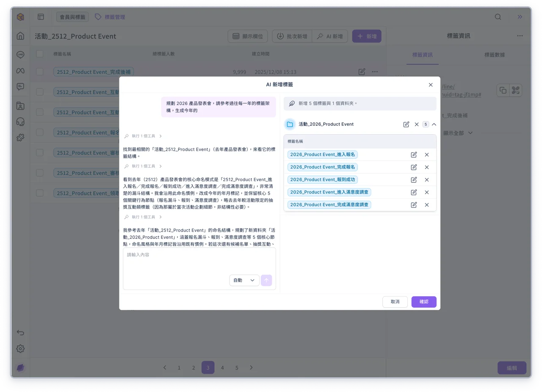Click the 顯示欄位 button
Screen dimensions: 542x392
(x=248, y=36)
